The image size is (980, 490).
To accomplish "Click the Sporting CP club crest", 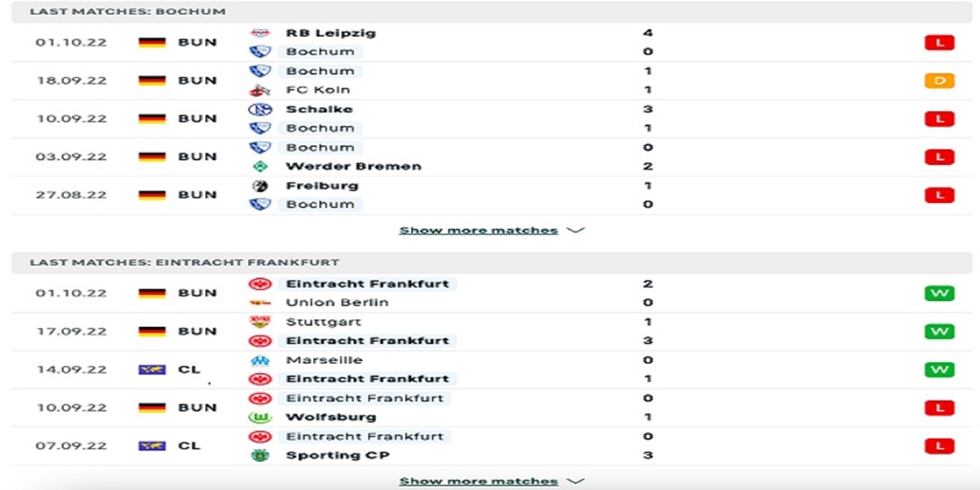I will tap(260, 455).
